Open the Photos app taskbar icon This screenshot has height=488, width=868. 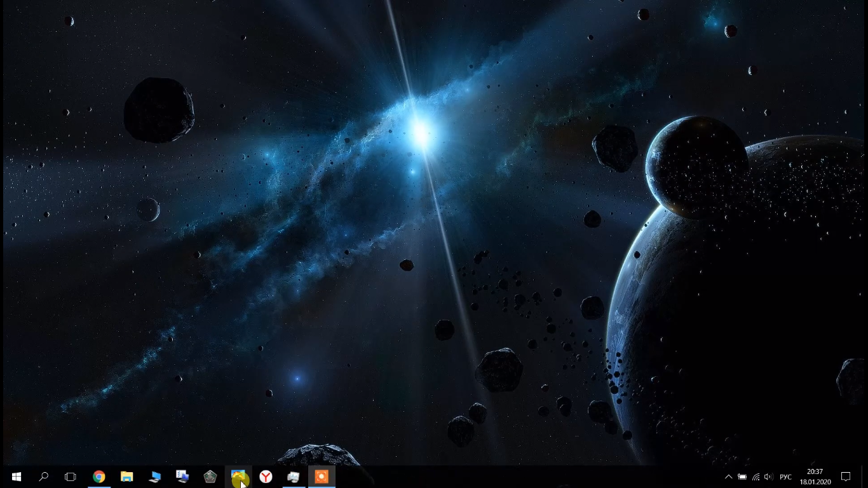pos(238,477)
